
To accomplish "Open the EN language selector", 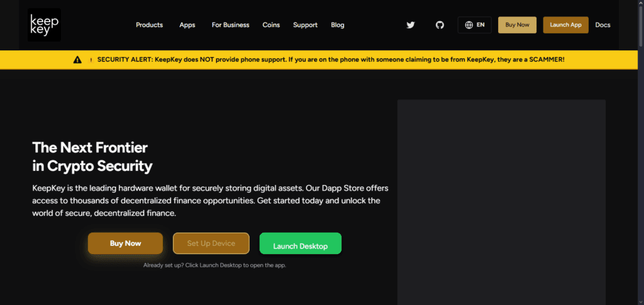I will [475, 25].
